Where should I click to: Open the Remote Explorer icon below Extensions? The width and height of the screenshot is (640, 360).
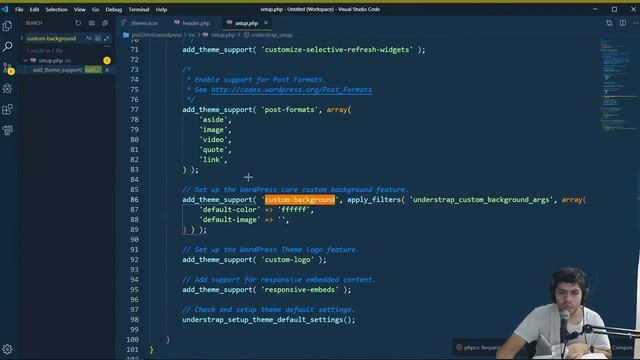tap(7, 130)
